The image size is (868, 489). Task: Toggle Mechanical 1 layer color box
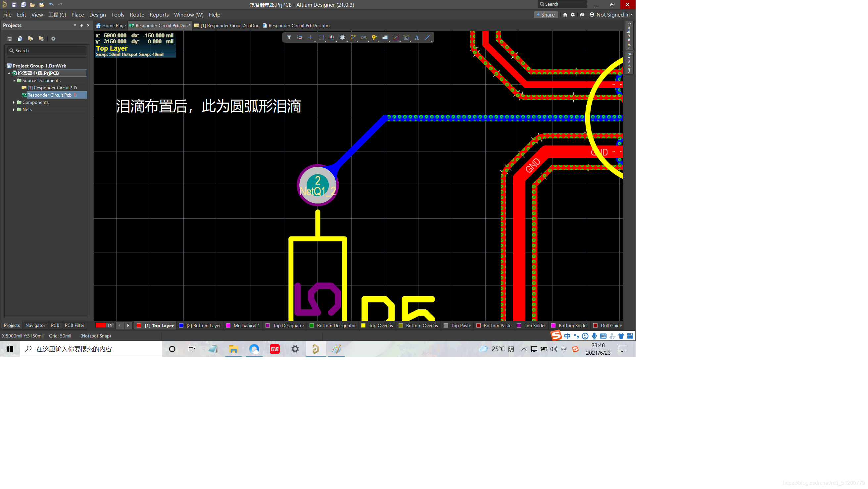(228, 325)
